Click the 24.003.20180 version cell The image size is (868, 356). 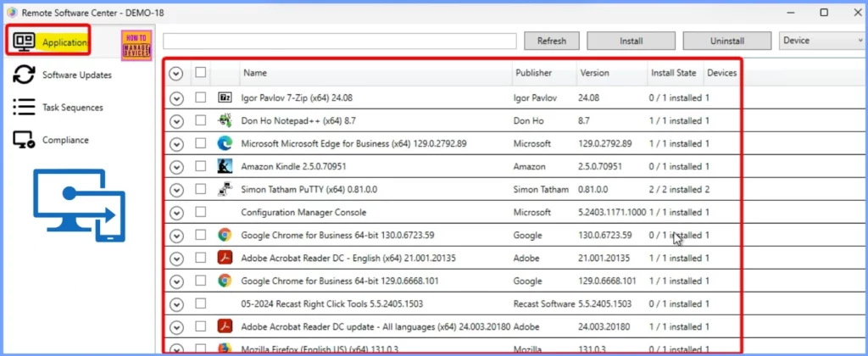coord(604,327)
